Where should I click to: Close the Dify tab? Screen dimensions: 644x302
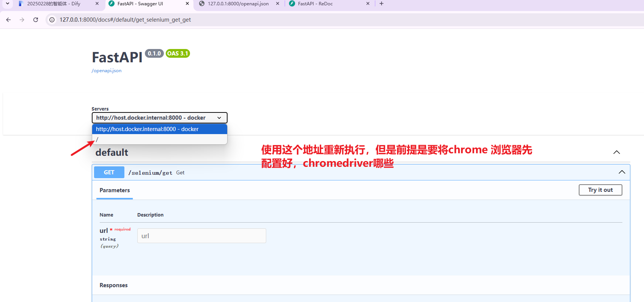click(x=97, y=3)
